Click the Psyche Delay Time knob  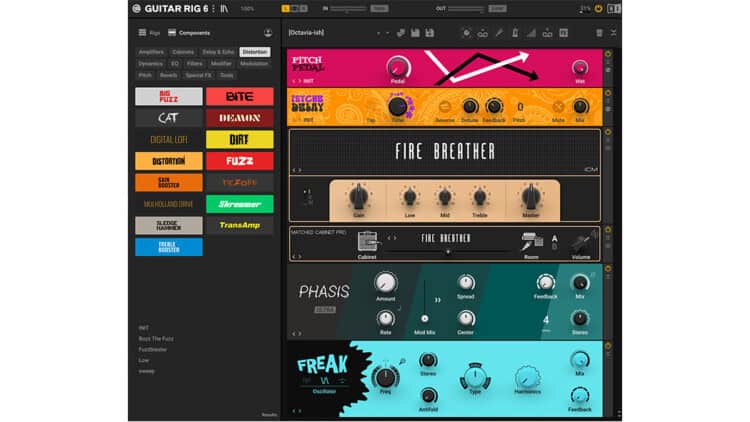[397, 106]
